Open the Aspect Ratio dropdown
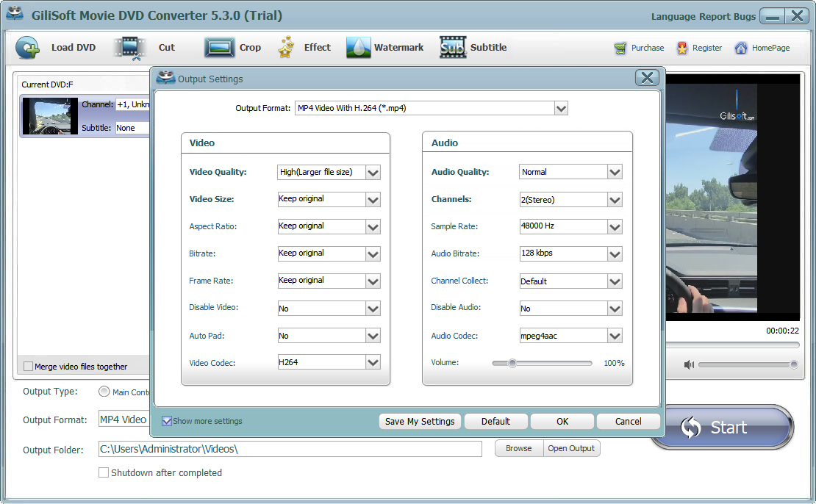 [373, 227]
